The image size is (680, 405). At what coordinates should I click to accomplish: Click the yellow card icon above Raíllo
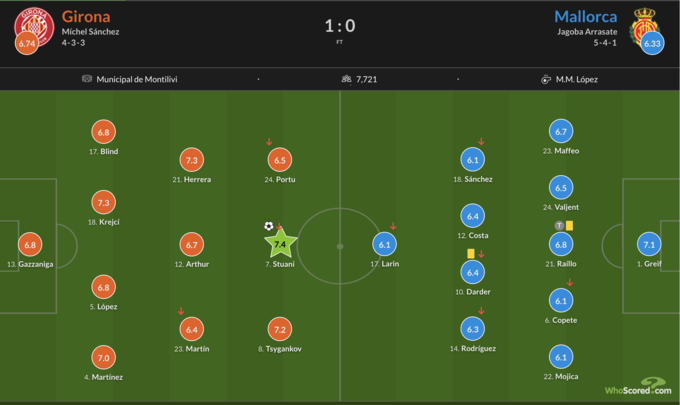click(x=569, y=226)
